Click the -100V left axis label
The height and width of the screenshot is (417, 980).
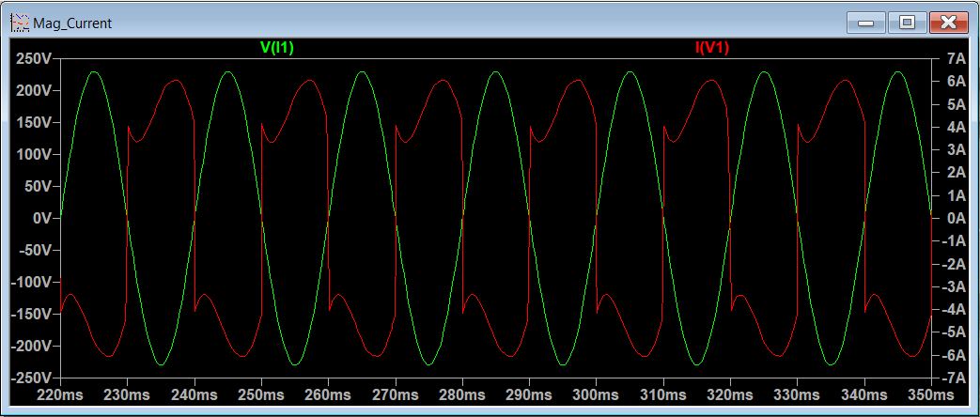tap(33, 282)
